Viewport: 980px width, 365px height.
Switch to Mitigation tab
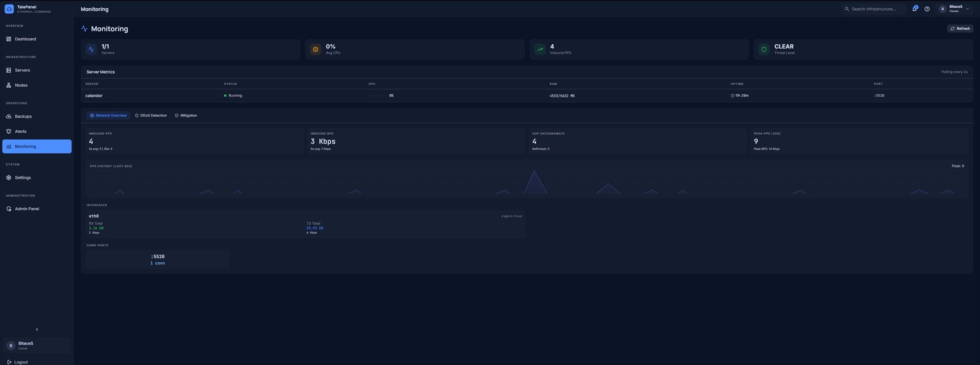click(186, 115)
